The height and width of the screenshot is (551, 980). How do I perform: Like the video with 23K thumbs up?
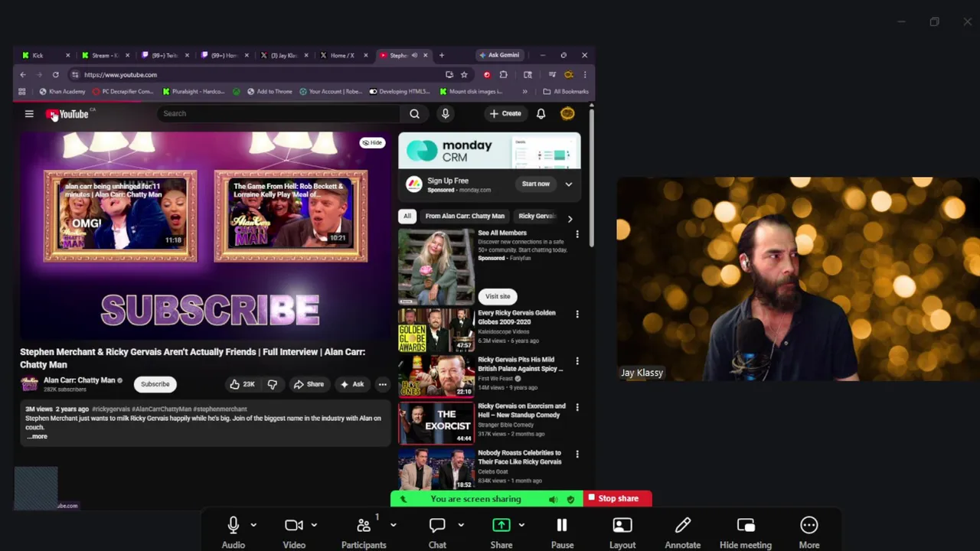242,384
